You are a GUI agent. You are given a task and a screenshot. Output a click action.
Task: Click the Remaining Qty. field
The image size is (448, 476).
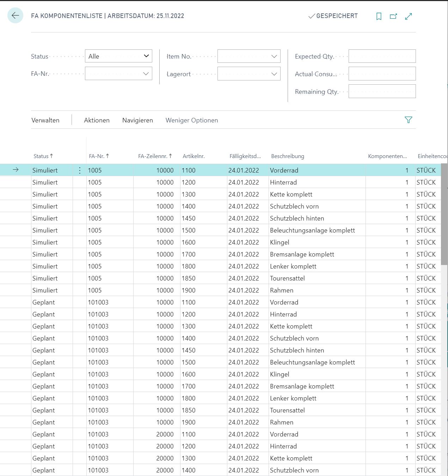[x=382, y=91]
